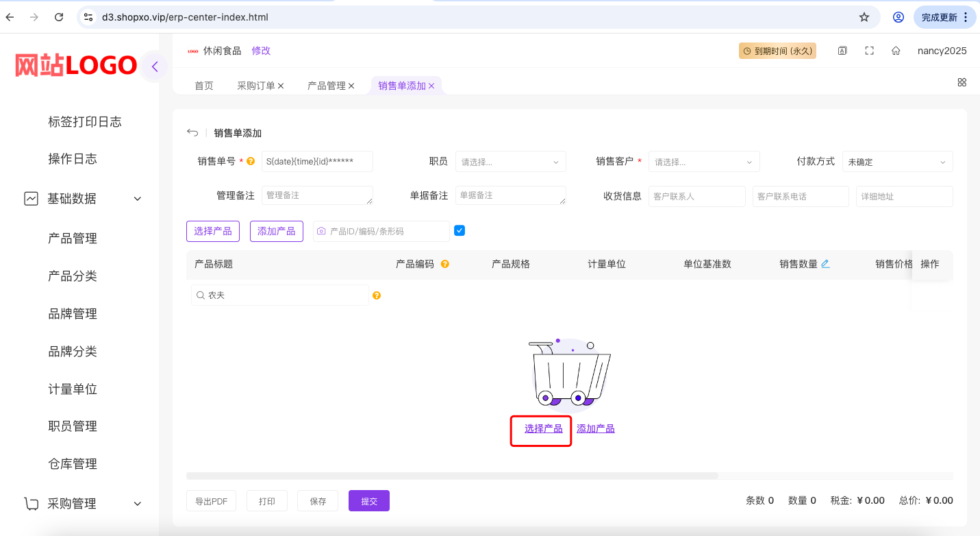Screen dimensions: 980x536
Task: Open the 付款方式 dropdown showing 未确定
Action: (x=898, y=162)
